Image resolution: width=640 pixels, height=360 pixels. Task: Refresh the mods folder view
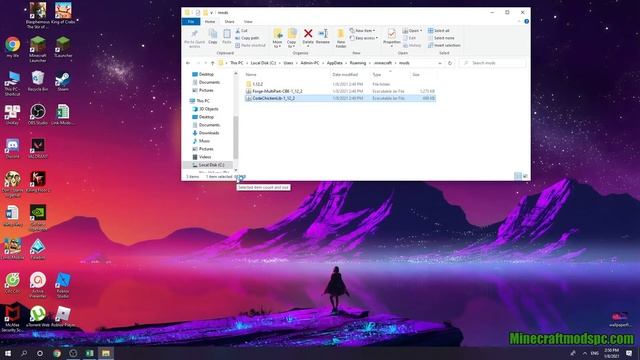pos(450,63)
